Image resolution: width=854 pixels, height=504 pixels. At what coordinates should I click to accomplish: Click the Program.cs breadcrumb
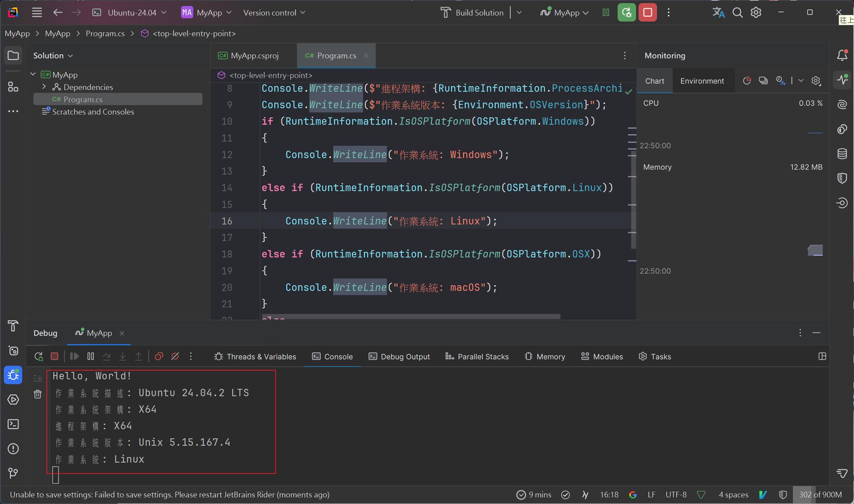[x=105, y=33]
